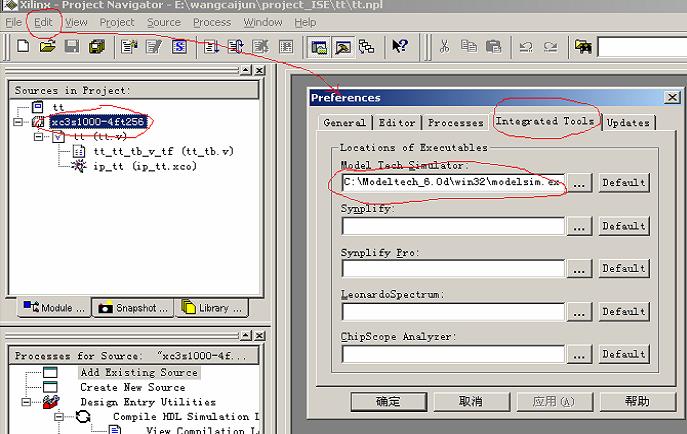Viewport: 687px width, 434px height.
Task: Click the Synplify path field
Action: [x=453, y=226]
